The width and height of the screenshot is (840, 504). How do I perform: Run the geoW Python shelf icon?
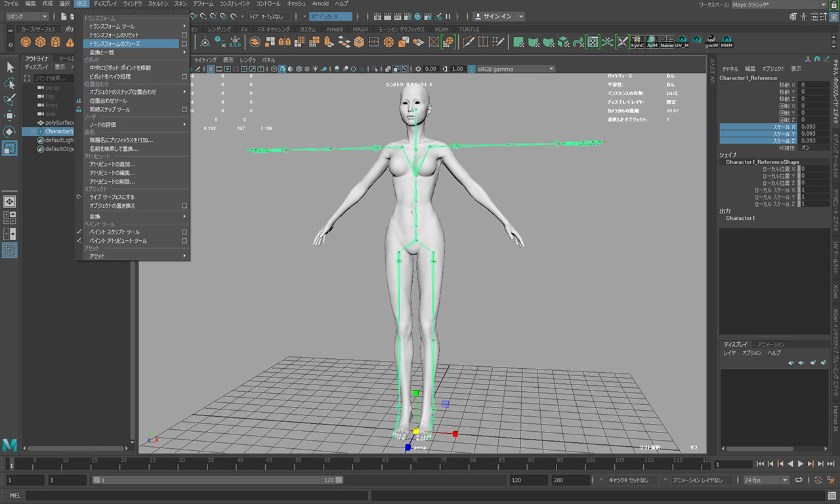711,42
